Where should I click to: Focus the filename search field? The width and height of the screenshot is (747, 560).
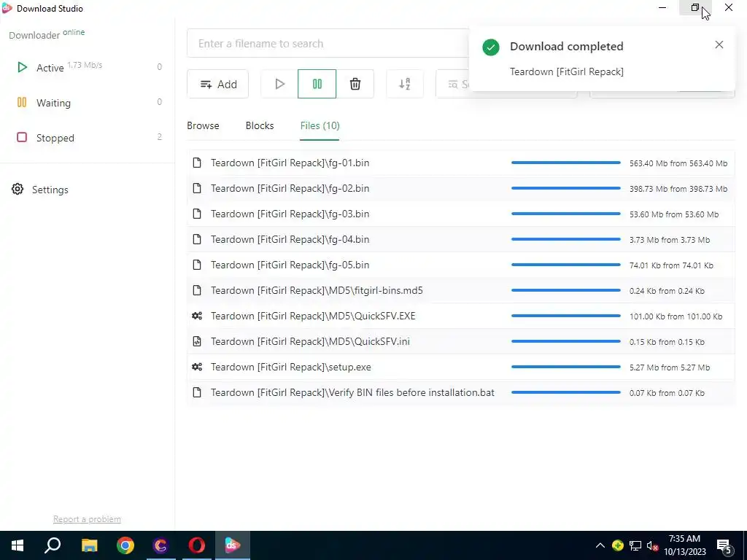[x=329, y=43]
